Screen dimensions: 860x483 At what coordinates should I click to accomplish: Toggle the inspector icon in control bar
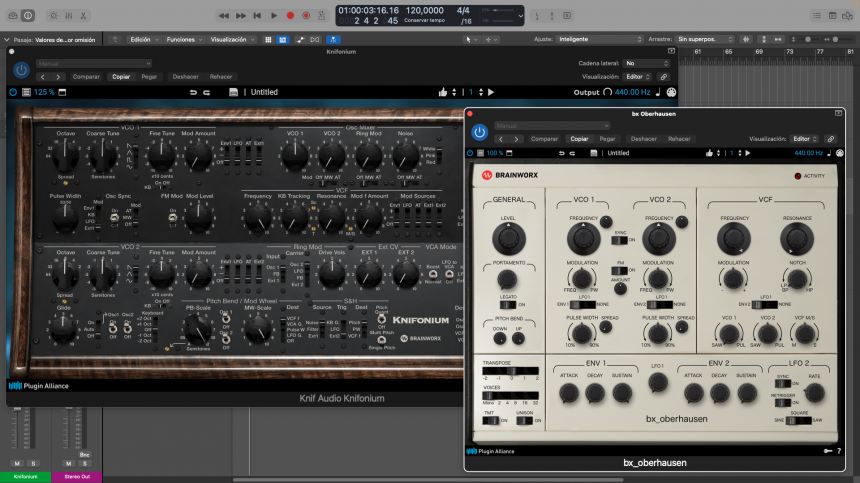(28, 16)
